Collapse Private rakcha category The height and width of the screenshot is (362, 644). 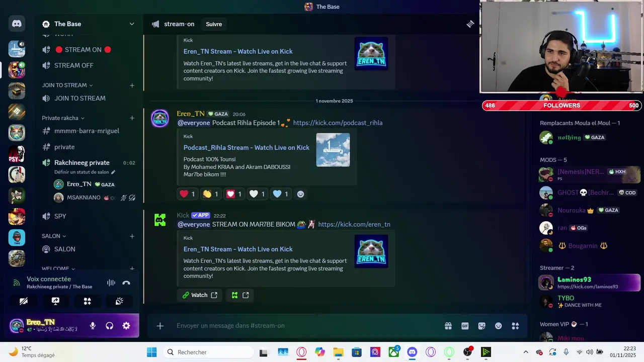63,118
